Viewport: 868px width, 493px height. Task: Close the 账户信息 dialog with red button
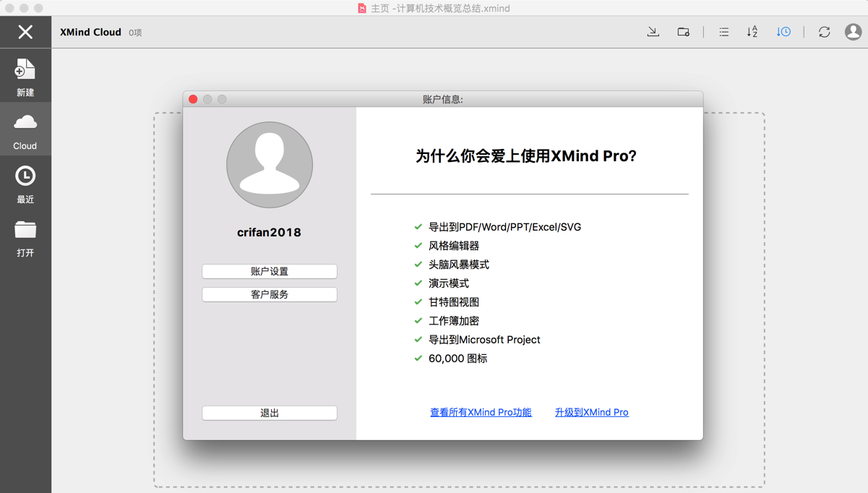point(193,99)
